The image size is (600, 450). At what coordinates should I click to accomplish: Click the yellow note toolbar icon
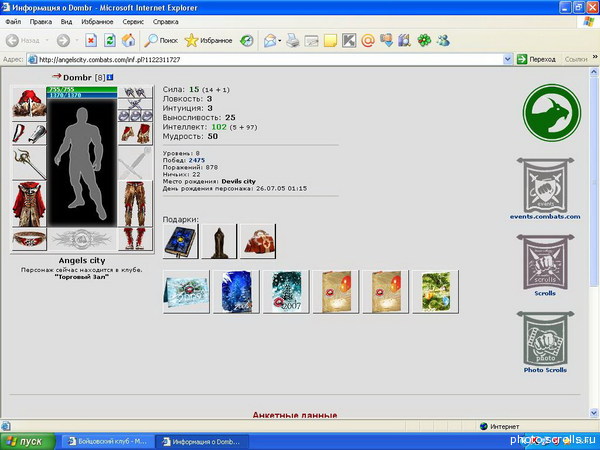pyautogui.click(x=330, y=40)
